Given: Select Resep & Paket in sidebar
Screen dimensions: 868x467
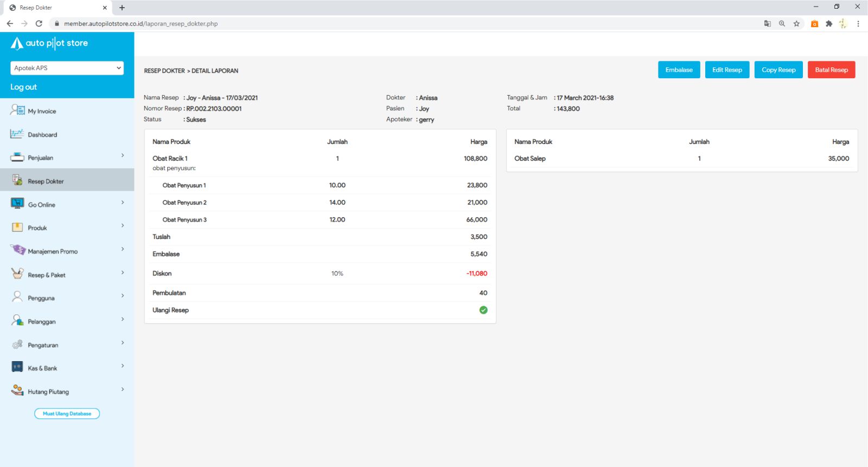Looking at the screenshot, I should [47, 275].
